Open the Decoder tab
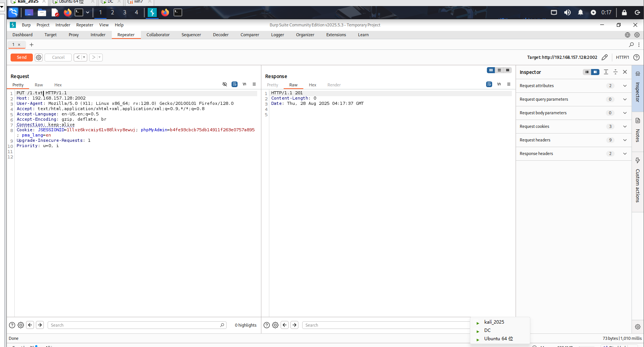The height and width of the screenshot is (347, 644). click(x=221, y=35)
